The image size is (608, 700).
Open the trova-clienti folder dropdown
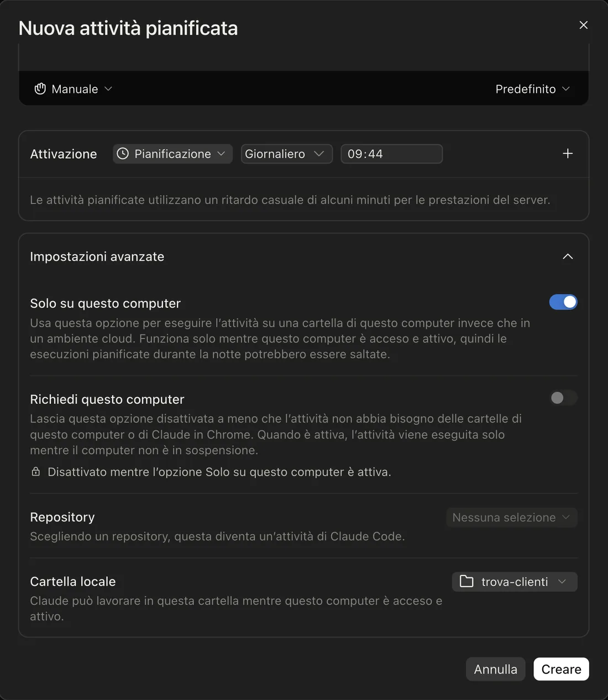515,582
